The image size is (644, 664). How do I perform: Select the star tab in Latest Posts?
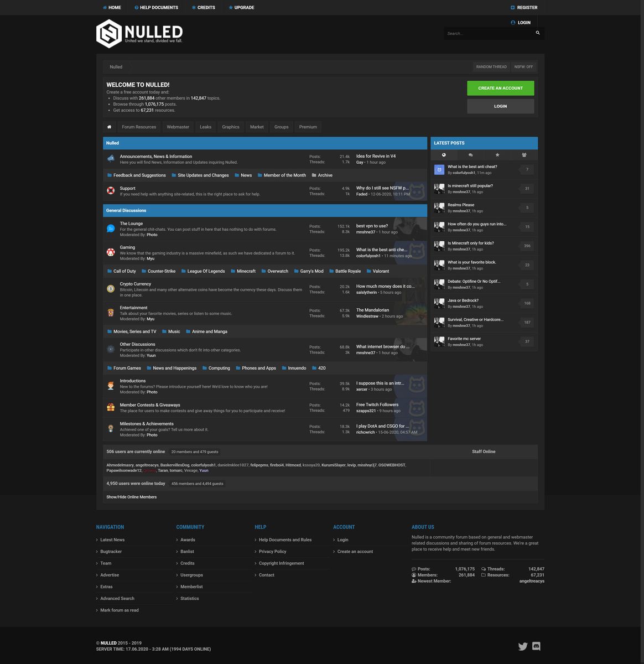click(x=497, y=155)
